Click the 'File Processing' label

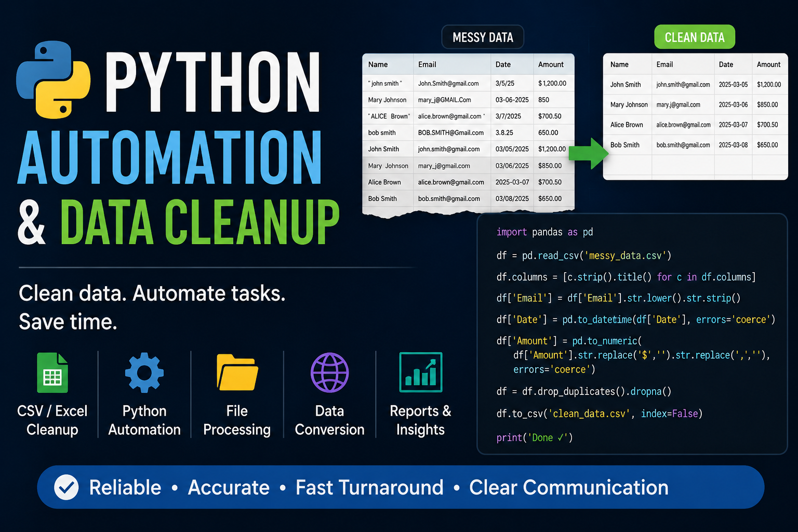pyautogui.click(x=237, y=420)
